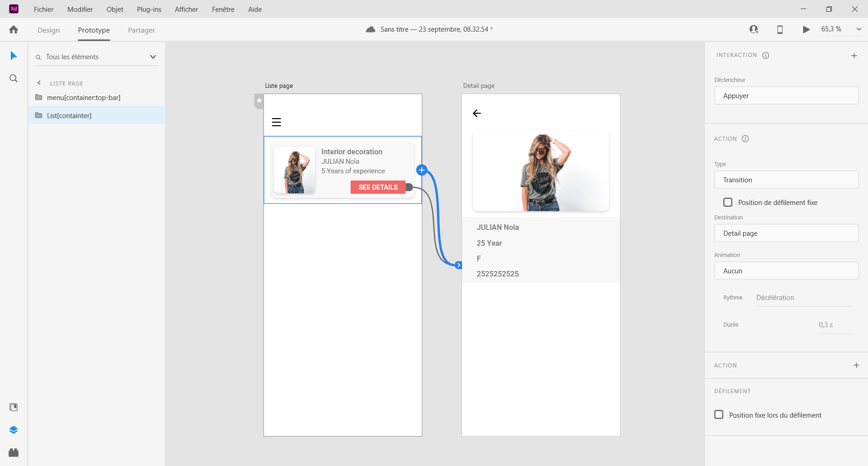This screenshot has height=466, width=868.
Task: Open the Layers panel icon
Action: [x=14, y=430]
